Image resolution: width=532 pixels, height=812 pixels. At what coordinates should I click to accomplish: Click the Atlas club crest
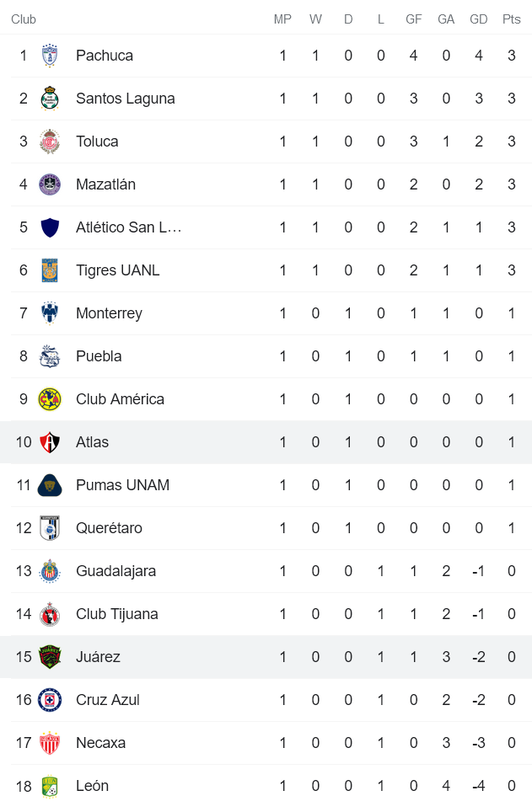tap(51, 441)
